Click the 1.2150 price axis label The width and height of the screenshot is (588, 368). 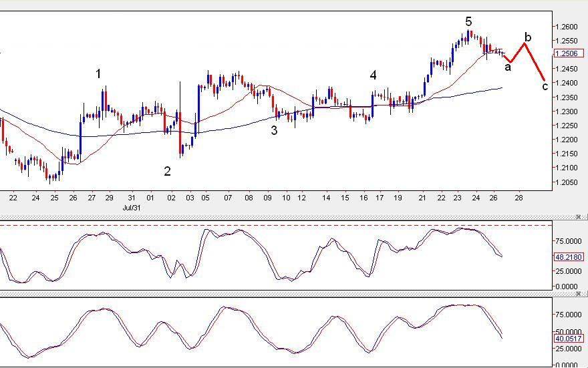(x=566, y=154)
